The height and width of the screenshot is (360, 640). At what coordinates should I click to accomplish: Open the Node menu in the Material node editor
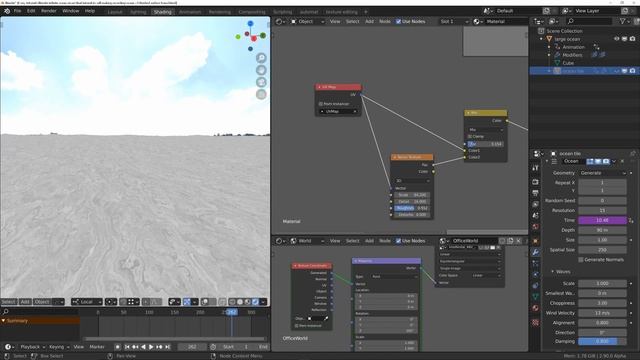point(385,22)
